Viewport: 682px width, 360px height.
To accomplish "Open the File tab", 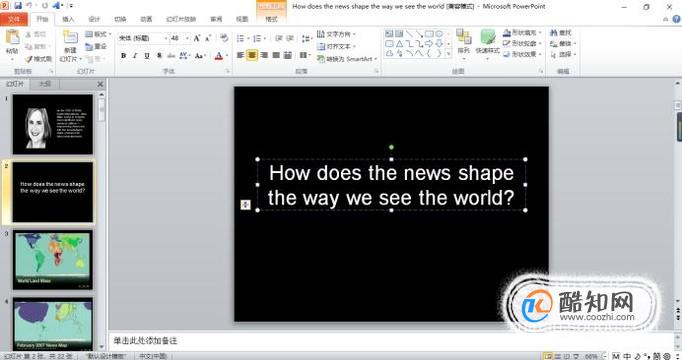I will point(14,19).
